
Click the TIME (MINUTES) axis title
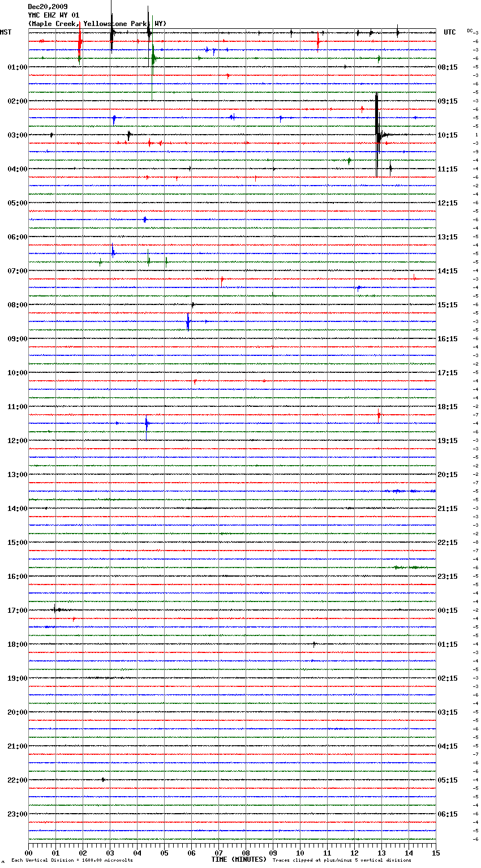[x=239, y=860]
